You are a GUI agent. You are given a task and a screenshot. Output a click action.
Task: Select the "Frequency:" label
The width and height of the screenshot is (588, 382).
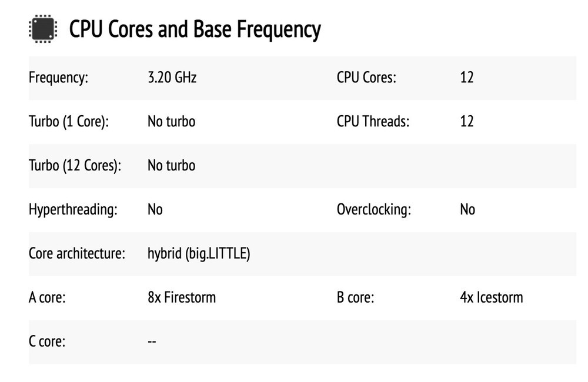[58, 78]
